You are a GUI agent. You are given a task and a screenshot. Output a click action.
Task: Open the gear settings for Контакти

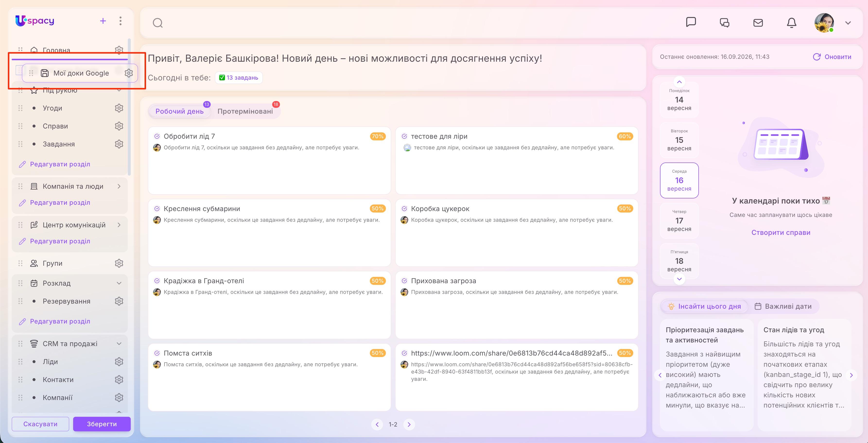(x=119, y=380)
